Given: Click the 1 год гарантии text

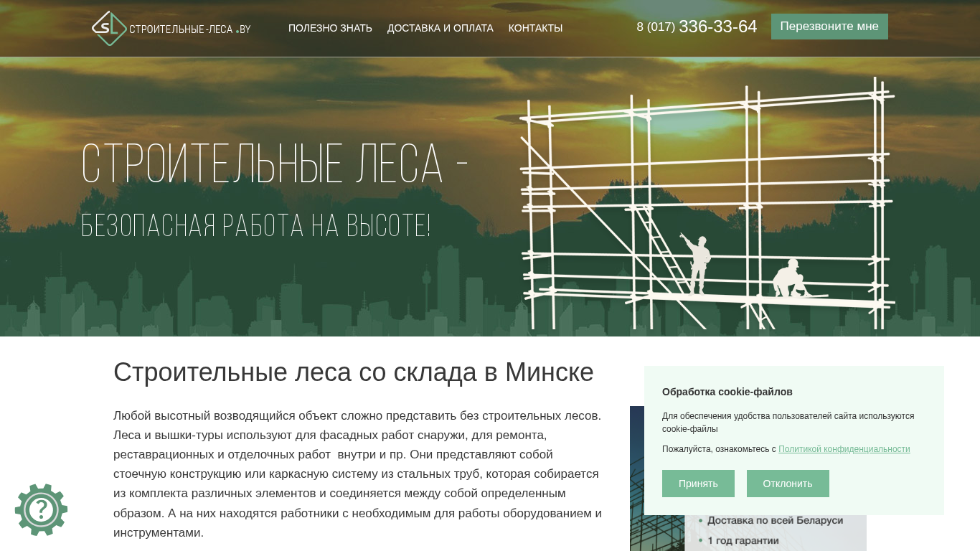Looking at the screenshot, I should (743, 540).
